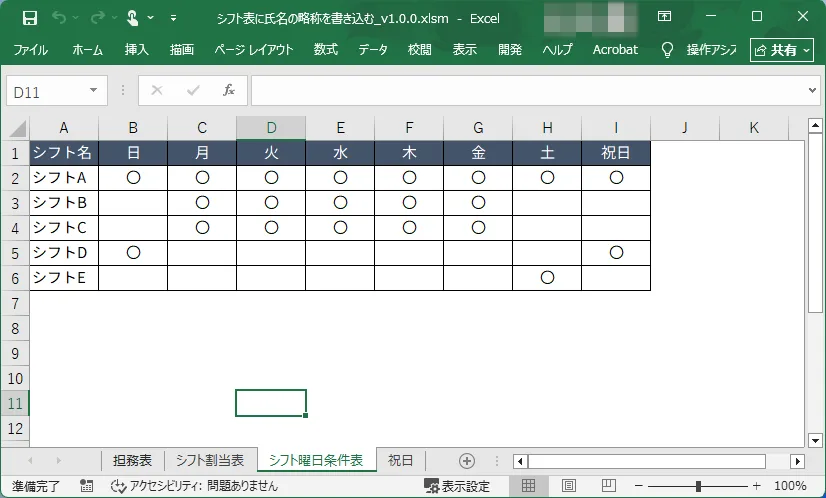The width and height of the screenshot is (826, 498).
Task: Switch to the シフト割当表 sheet tab
Action: click(x=210, y=461)
